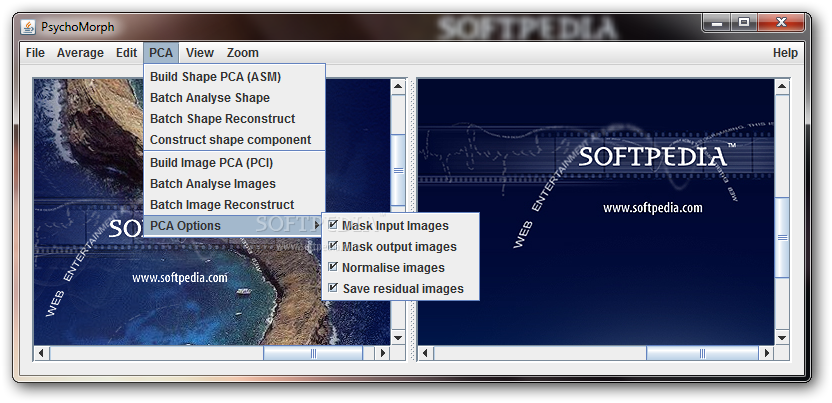Open the View menu
The height and width of the screenshot is (403, 832).
pyautogui.click(x=200, y=53)
